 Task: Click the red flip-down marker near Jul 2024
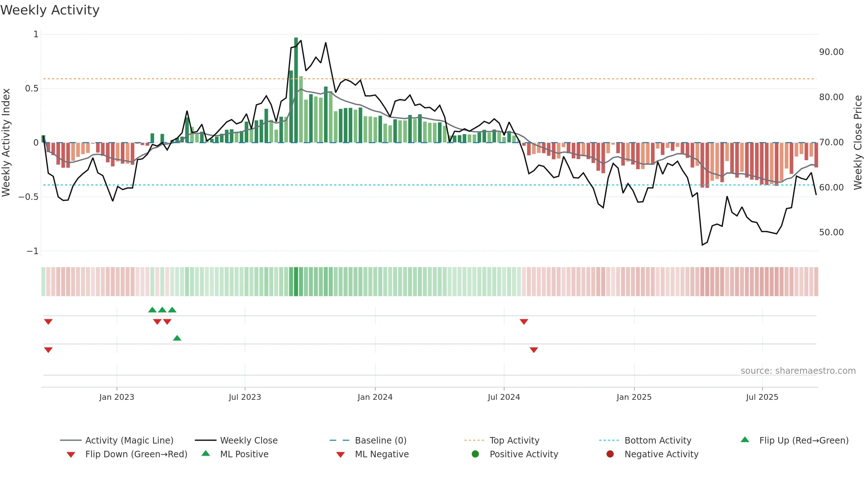point(524,322)
